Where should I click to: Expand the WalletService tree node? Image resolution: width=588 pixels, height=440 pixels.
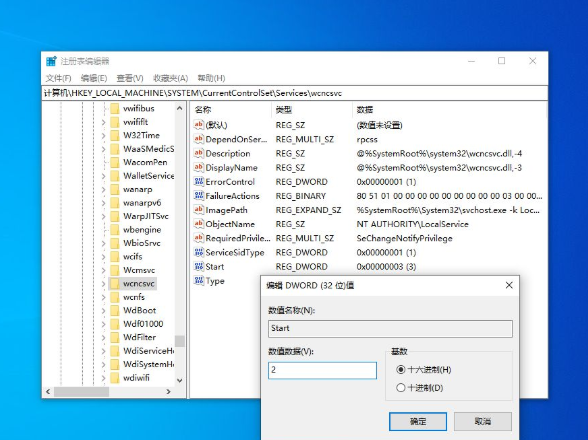[103, 176]
